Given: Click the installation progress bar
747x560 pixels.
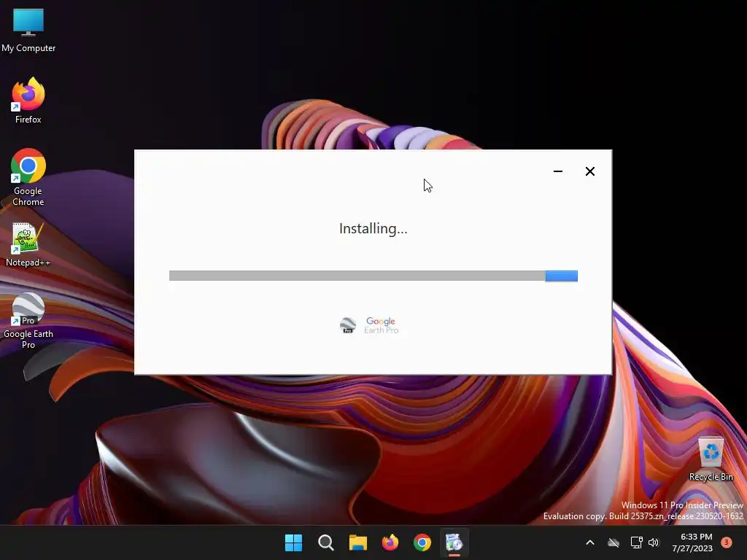Looking at the screenshot, I should pos(373,276).
